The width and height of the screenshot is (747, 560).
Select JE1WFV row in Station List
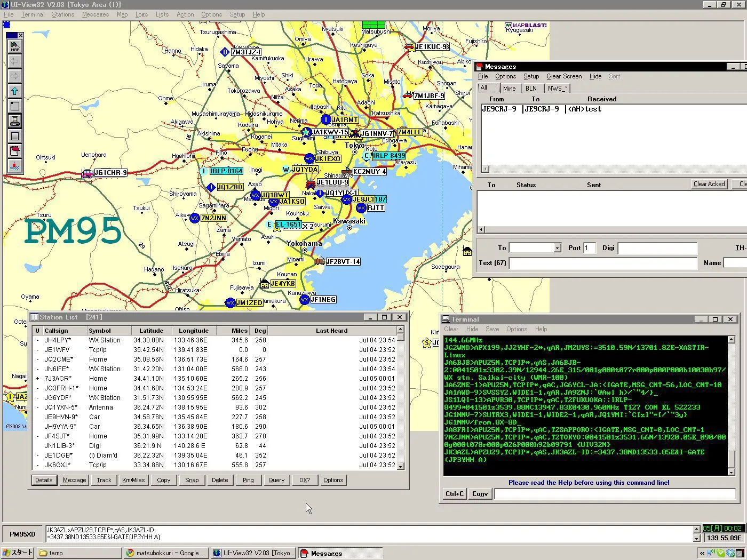57,350
